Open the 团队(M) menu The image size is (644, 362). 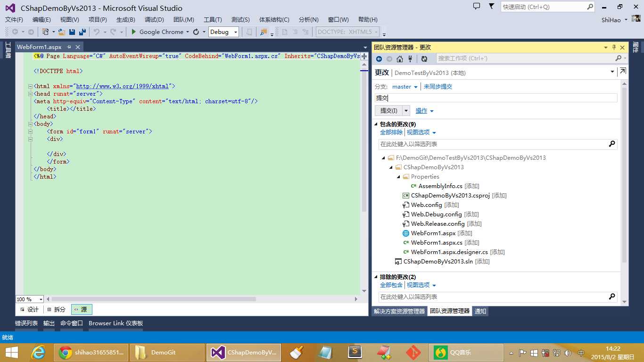pyautogui.click(x=183, y=19)
